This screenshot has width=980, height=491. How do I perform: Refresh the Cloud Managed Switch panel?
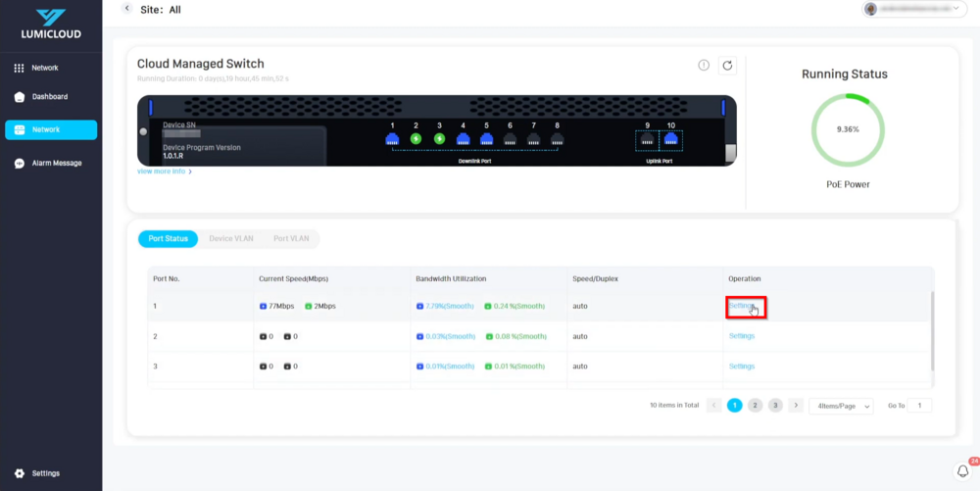coord(727,66)
